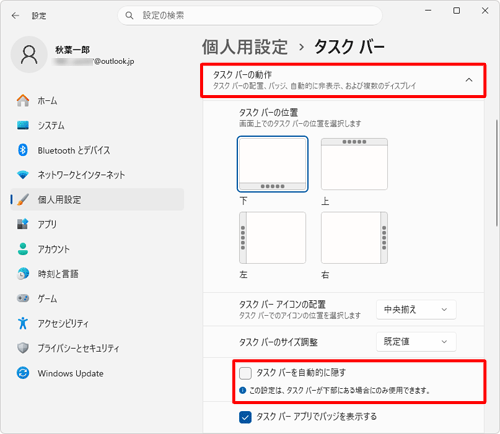The image size is (500, 434).
Task: Open システム settings page
Action: coord(97,125)
